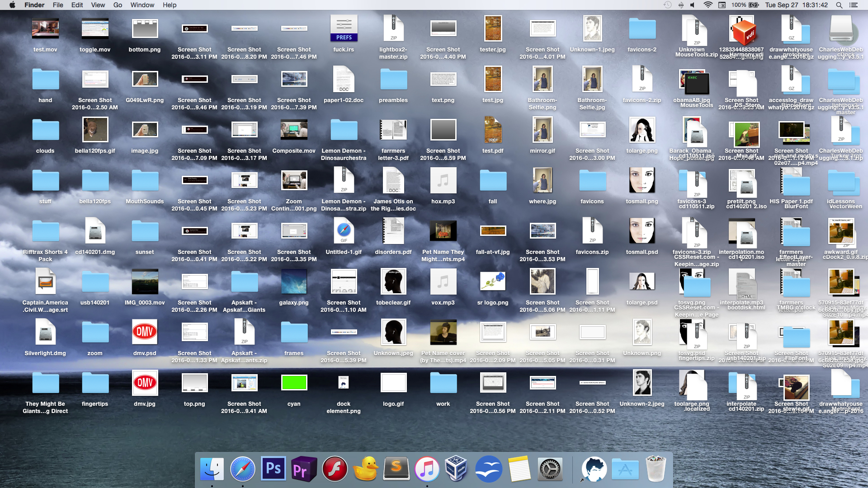Open the Wi-Fi status menu

(708, 5)
